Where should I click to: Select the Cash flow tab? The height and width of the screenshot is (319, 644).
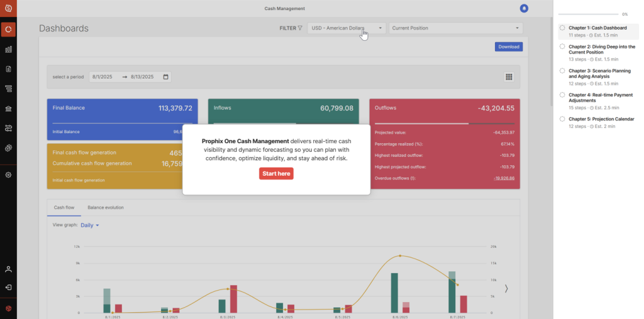[x=64, y=207]
